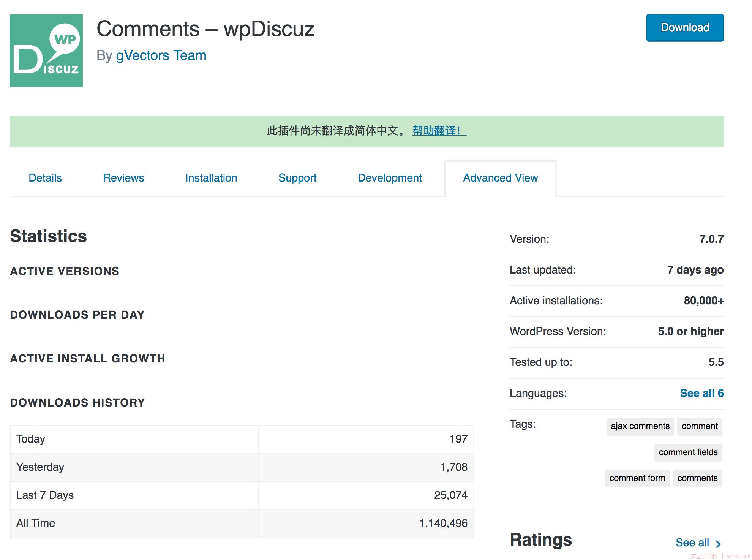Click the Active installations: label

click(556, 301)
